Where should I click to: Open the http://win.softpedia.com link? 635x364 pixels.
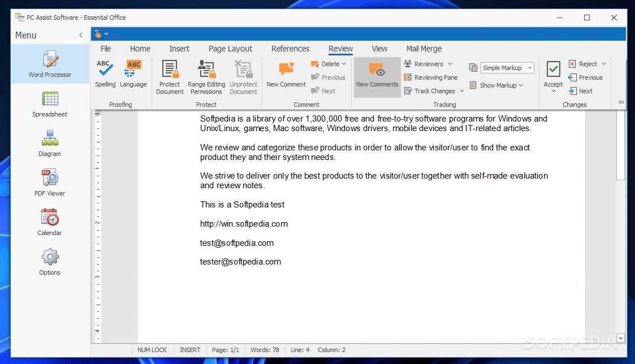(x=244, y=223)
